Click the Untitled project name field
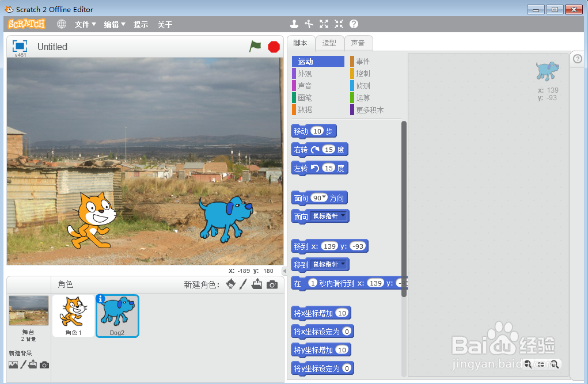The image size is (588, 384). click(x=52, y=47)
